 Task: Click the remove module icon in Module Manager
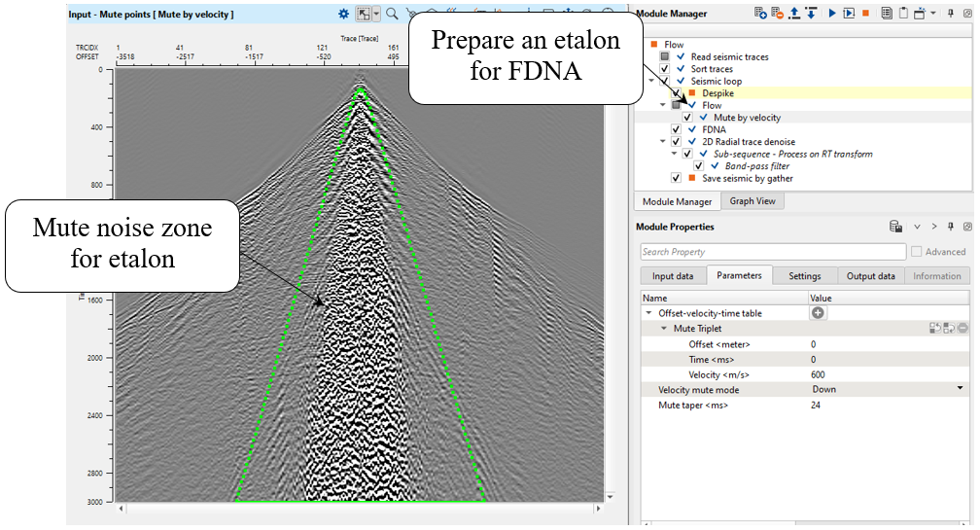(778, 14)
